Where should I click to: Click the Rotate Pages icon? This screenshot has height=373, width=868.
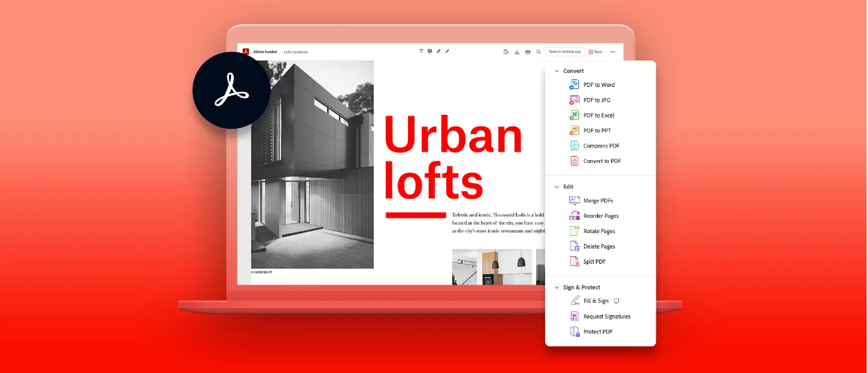point(574,231)
